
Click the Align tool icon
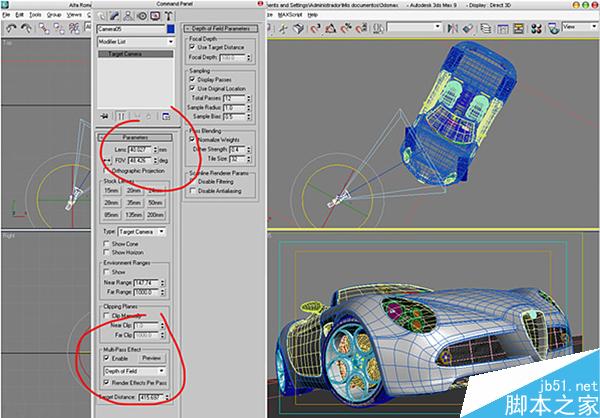pos(467,29)
